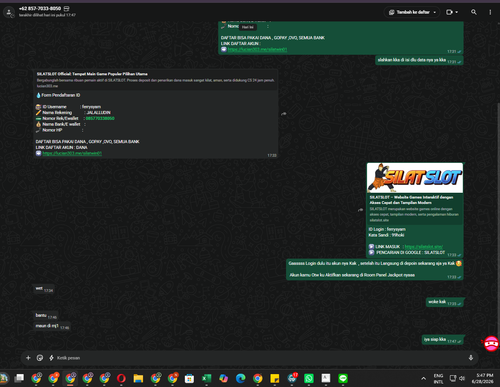This screenshot has width=500, height=387.
Task: Open Opera browser from the taskbar
Action: coord(121,378)
